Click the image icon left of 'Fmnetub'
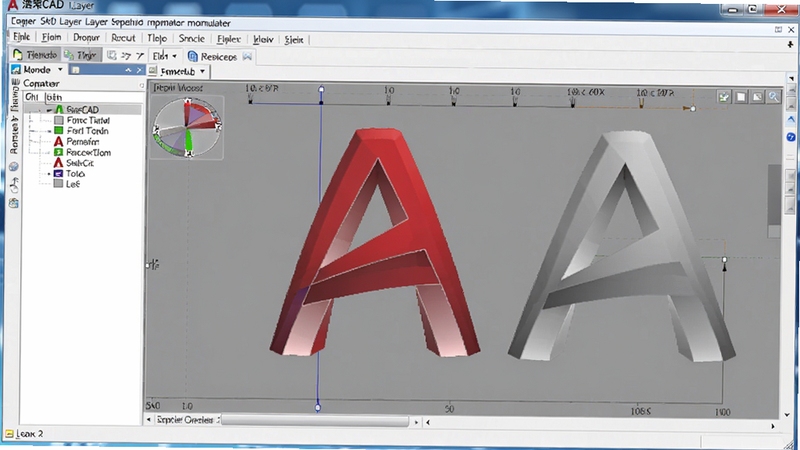The height and width of the screenshot is (450, 800). pyautogui.click(x=153, y=70)
